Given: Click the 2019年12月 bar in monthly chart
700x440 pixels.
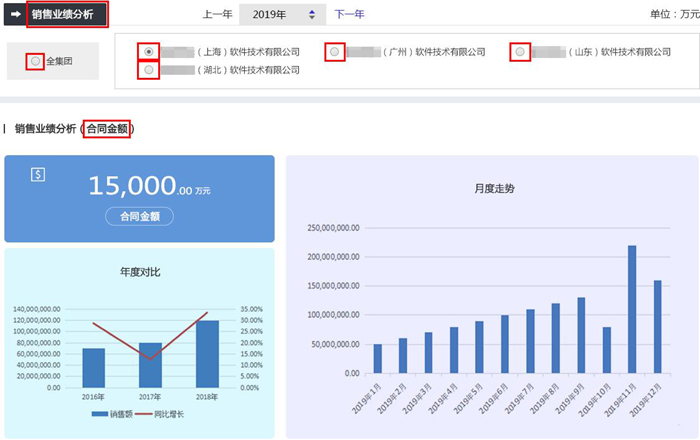Looking at the screenshot, I should point(657,326).
